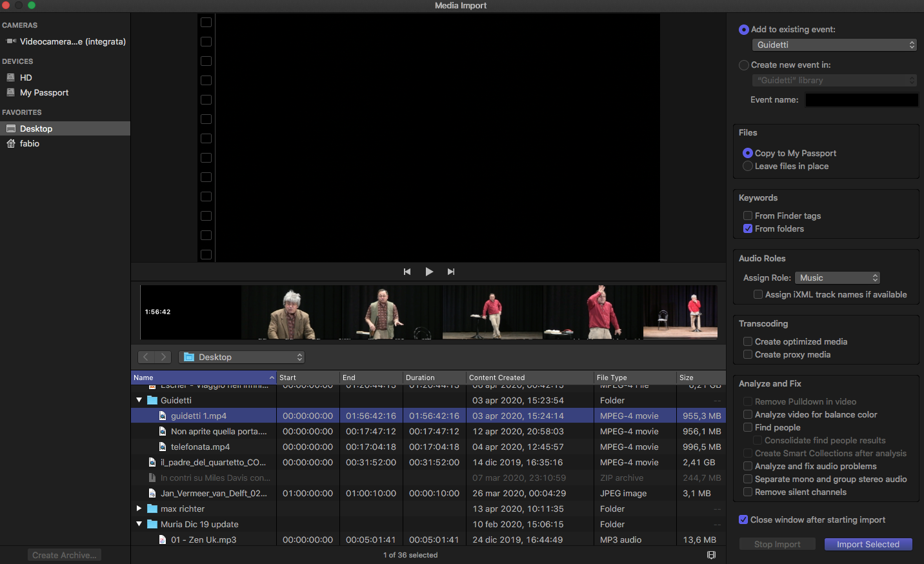The image size is (924, 564).
Task: Expand the max richter folder
Action: pyautogui.click(x=139, y=509)
